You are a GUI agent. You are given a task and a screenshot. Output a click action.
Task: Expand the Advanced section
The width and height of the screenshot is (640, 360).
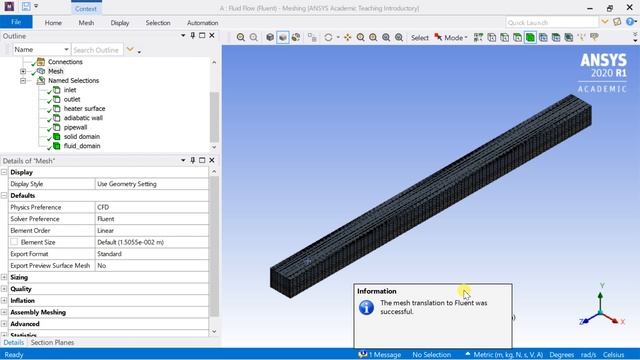(x=4, y=324)
